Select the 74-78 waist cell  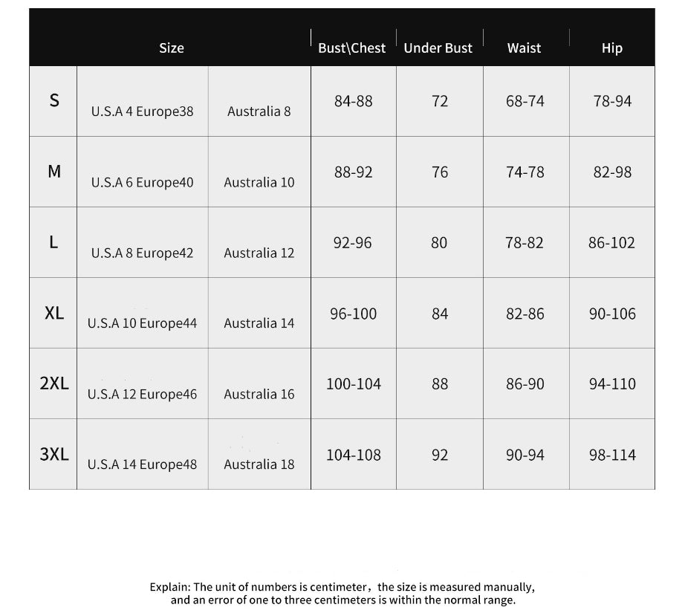(525, 172)
